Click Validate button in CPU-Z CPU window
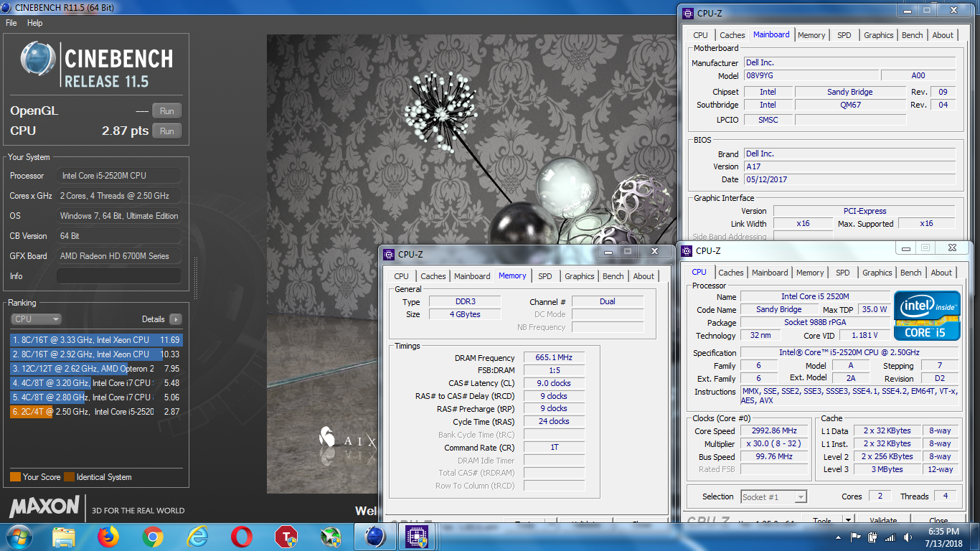 click(883, 520)
